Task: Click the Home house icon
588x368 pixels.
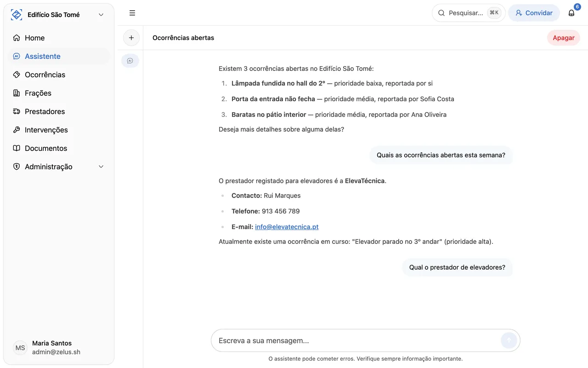Action: pyautogui.click(x=17, y=38)
